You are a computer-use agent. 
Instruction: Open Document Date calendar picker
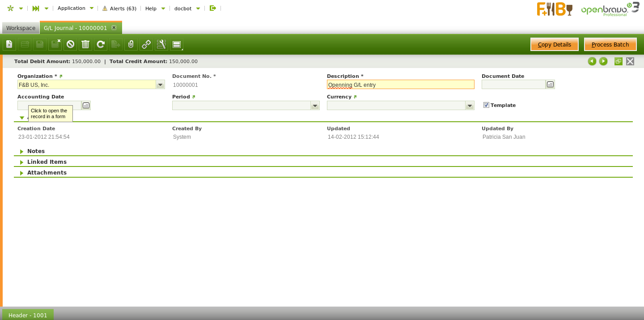[x=551, y=85]
